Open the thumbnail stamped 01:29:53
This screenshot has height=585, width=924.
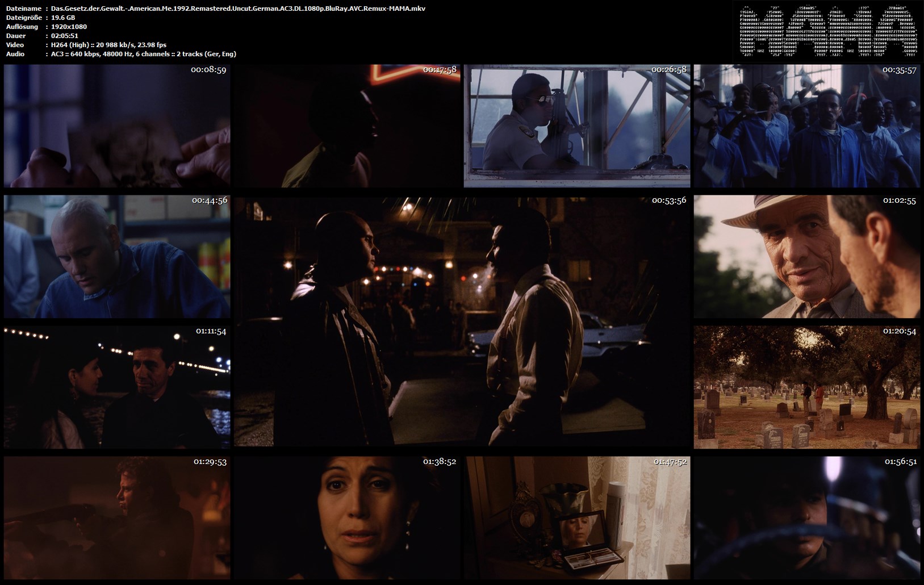[x=117, y=518]
